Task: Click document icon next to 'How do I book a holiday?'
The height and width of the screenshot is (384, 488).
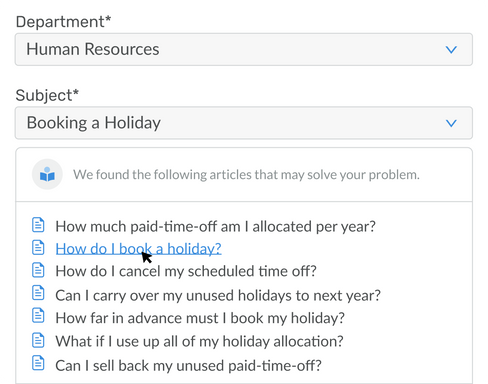Action: coord(38,248)
